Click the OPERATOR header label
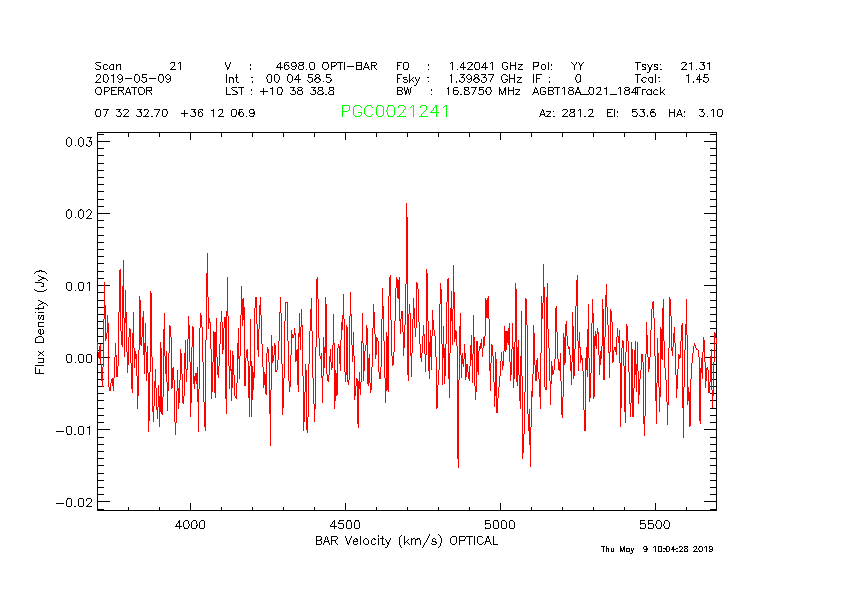Viewport: 842px width, 595px height. point(124,91)
